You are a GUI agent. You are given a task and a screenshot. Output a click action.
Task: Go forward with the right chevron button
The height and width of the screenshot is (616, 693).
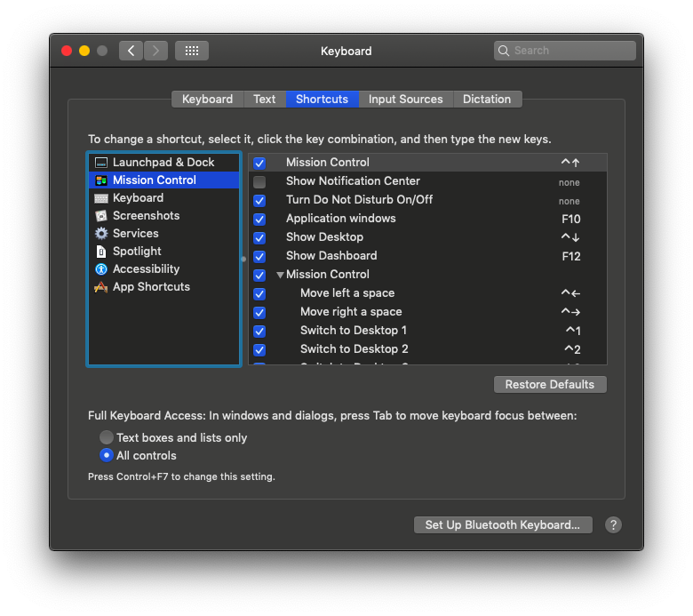[x=155, y=51]
